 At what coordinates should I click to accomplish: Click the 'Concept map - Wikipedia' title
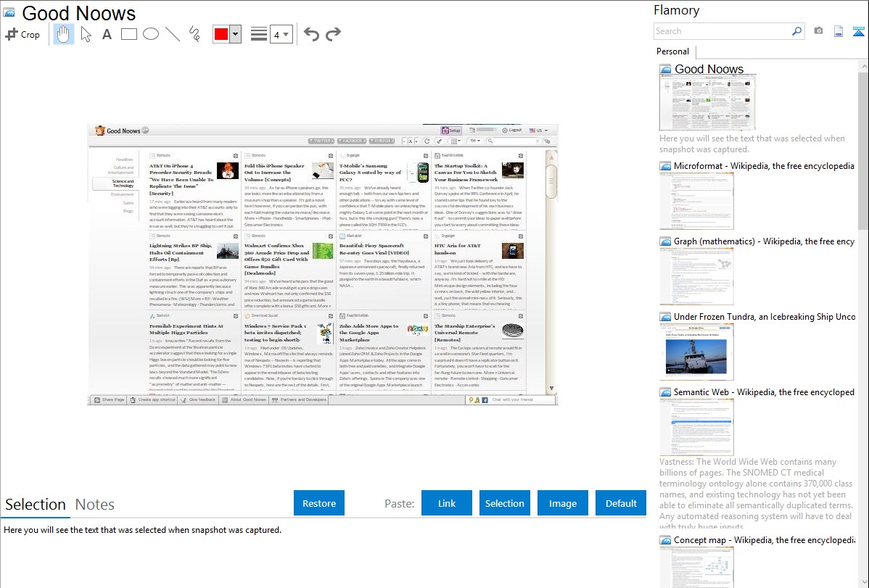click(x=765, y=539)
